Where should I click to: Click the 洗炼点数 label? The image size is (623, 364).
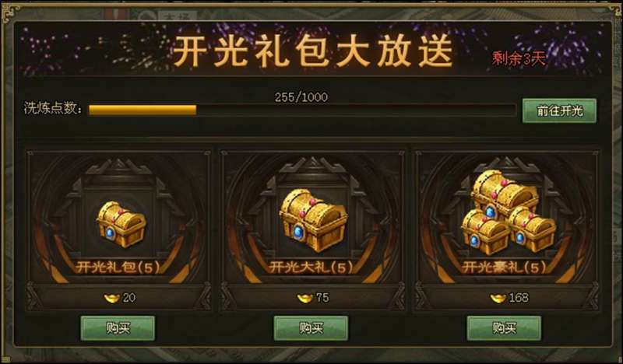pyautogui.click(x=53, y=108)
